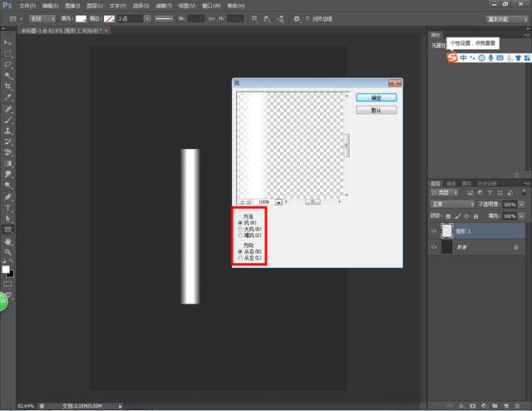532x411 pixels.
Task: Select the Crop tool
Action: tap(8, 87)
